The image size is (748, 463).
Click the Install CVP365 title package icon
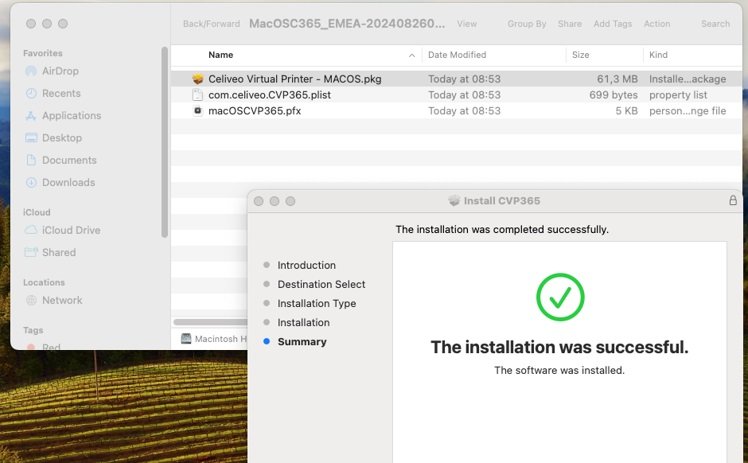(x=455, y=200)
